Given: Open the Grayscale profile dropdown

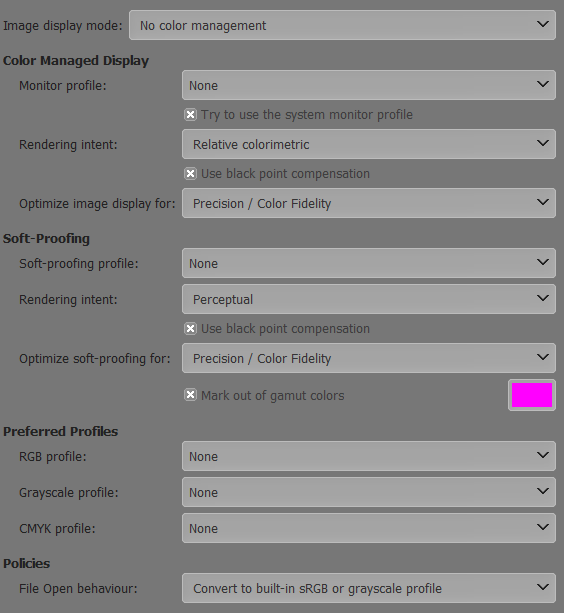Looking at the screenshot, I should [369, 492].
